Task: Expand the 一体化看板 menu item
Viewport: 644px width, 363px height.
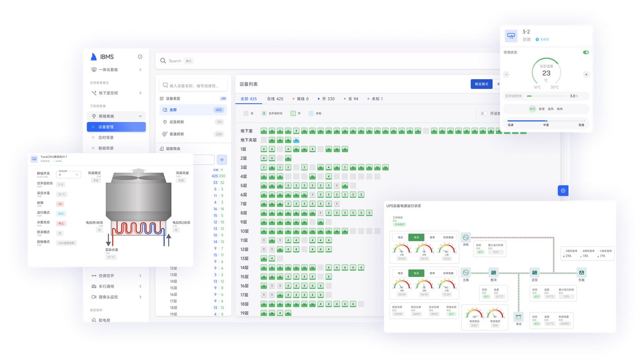Action: point(140,69)
